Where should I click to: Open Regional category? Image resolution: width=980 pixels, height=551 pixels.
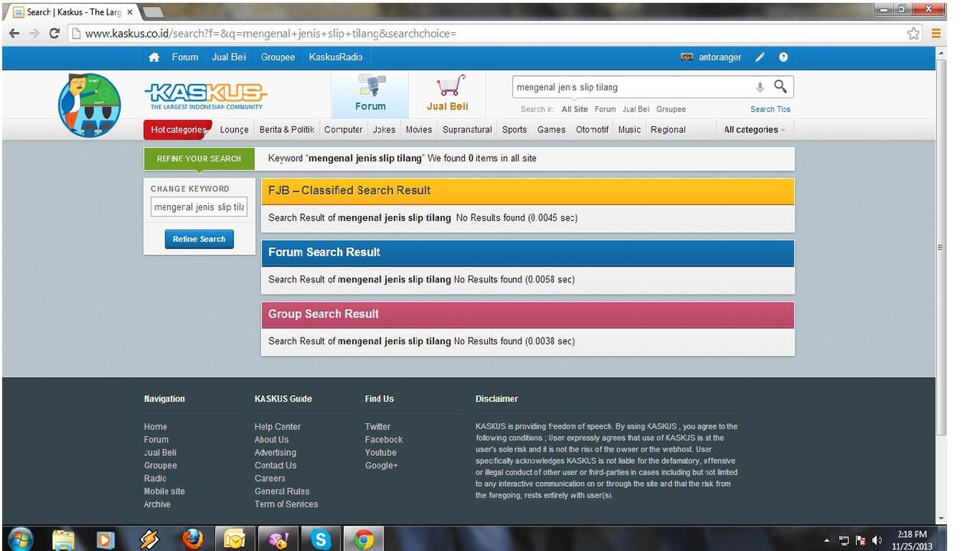click(668, 130)
